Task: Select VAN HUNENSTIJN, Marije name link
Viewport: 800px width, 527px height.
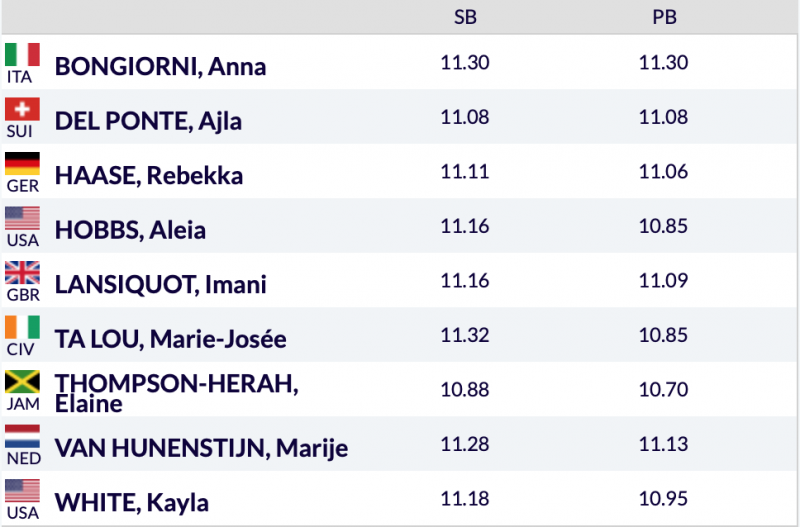Action: click(201, 448)
